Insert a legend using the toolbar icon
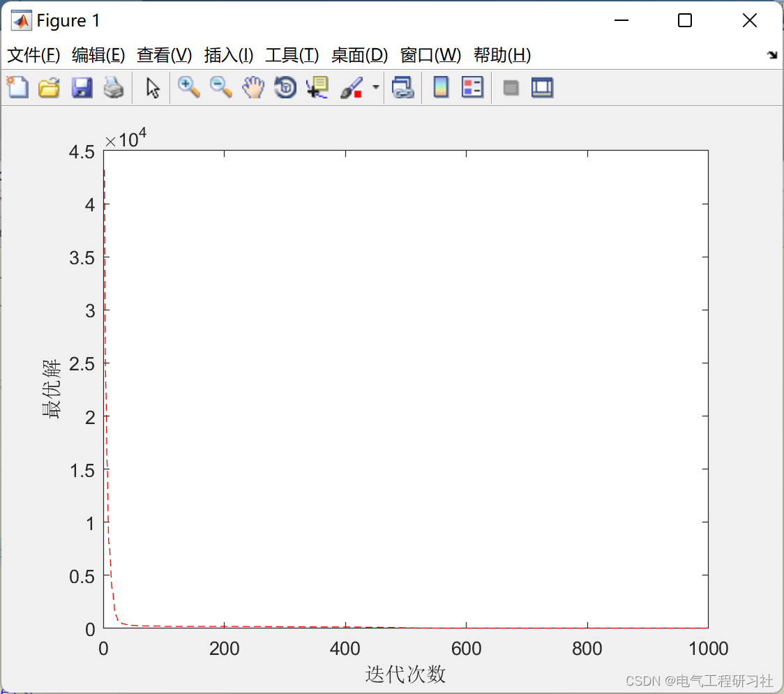This screenshot has width=784, height=694. 472,87
